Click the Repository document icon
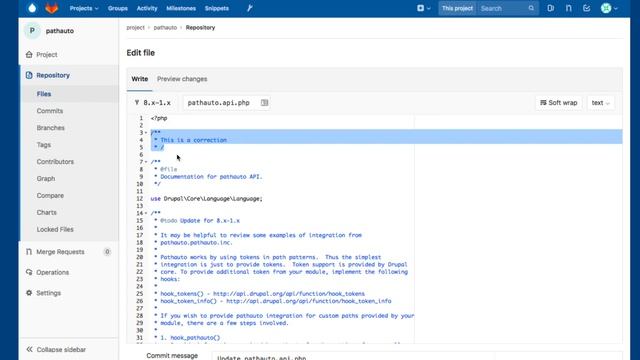Screen dimensions: 640x360 click(29, 75)
